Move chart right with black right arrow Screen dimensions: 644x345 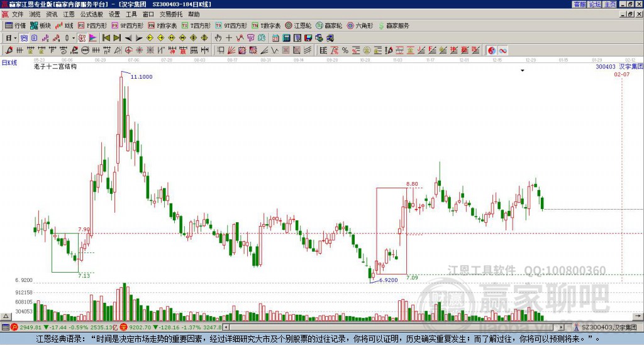(x=139, y=38)
